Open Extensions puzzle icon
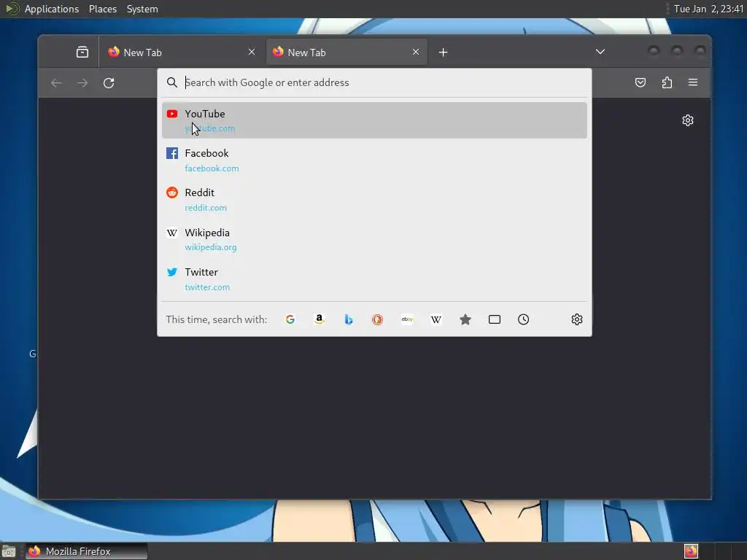Viewport: 747px width, 560px height. pos(667,82)
